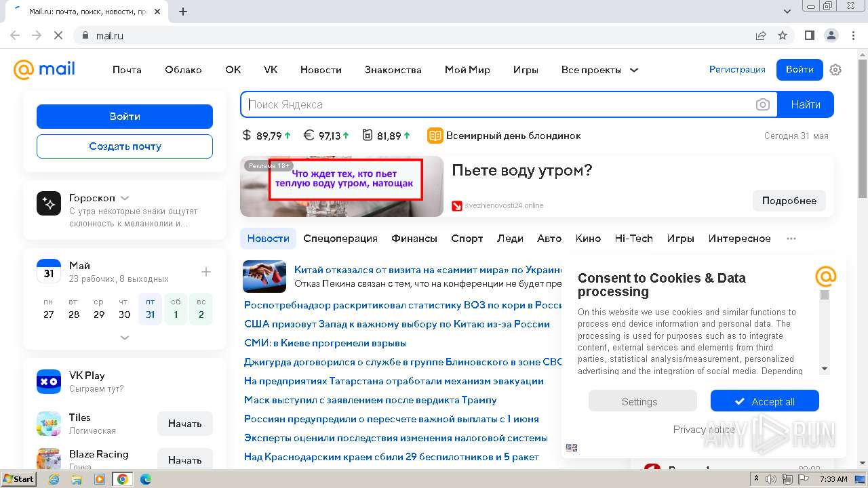Viewport: 868px width, 488px height.
Task: Select the Новости news tab
Action: click(x=268, y=239)
